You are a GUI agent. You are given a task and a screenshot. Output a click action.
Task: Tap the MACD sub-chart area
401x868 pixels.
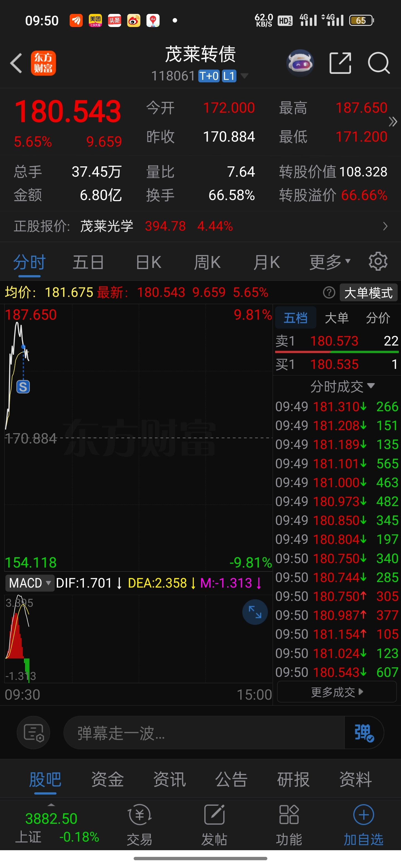pyautogui.click(x=138, y=639)
